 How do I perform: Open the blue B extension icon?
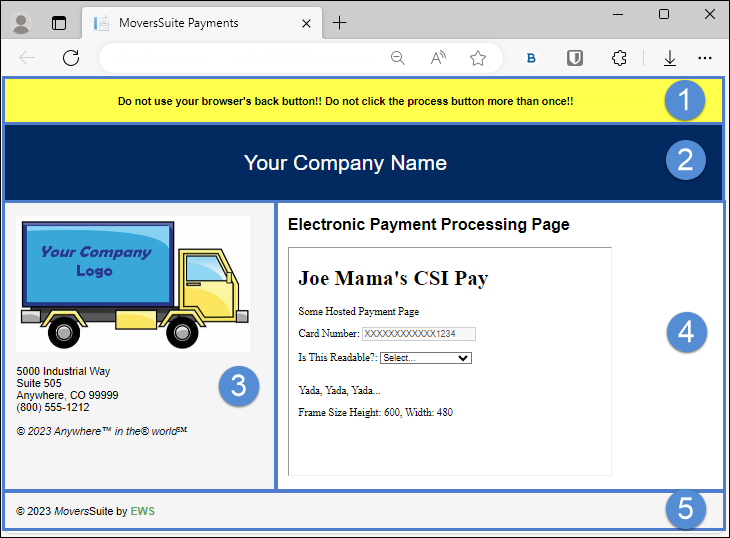coord(531,58)
